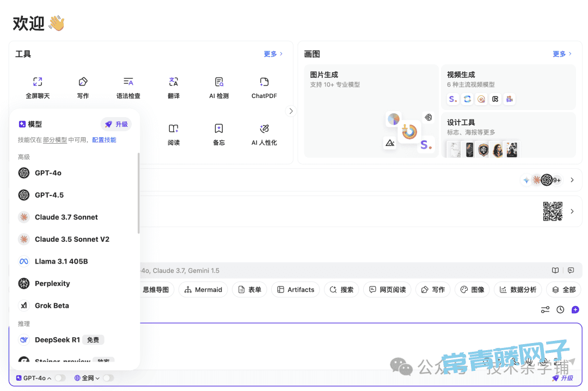Launch the 语法检查 grammar check tool
The width and height of the screenshot is (588, 391).
tap(128, 88)
